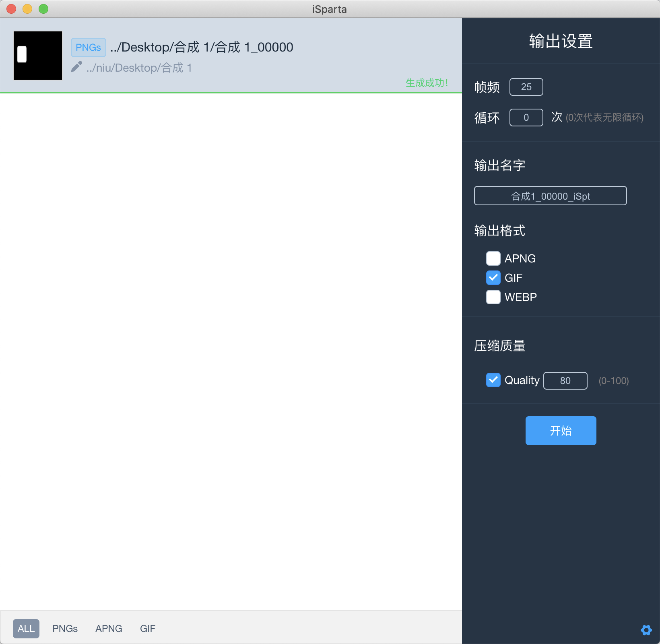Click the 生成成功 success message

coord(427,83)
